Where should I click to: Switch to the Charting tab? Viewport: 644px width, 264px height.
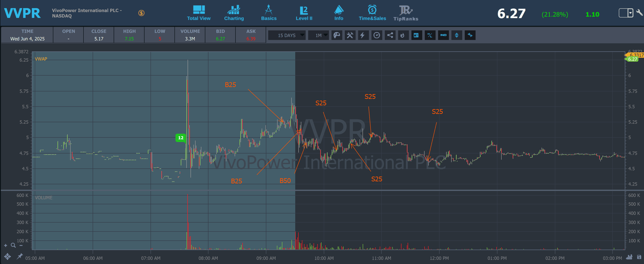[x=234, y=13]
